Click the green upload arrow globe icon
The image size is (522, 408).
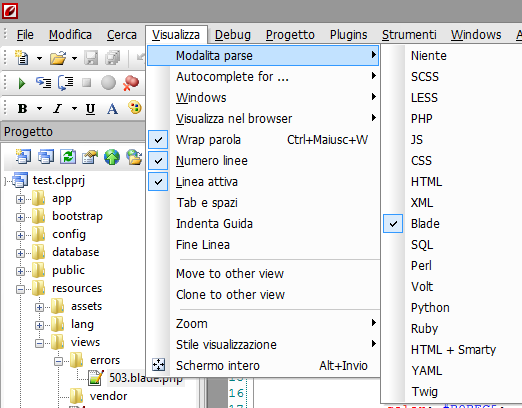(x=112, y=157)
